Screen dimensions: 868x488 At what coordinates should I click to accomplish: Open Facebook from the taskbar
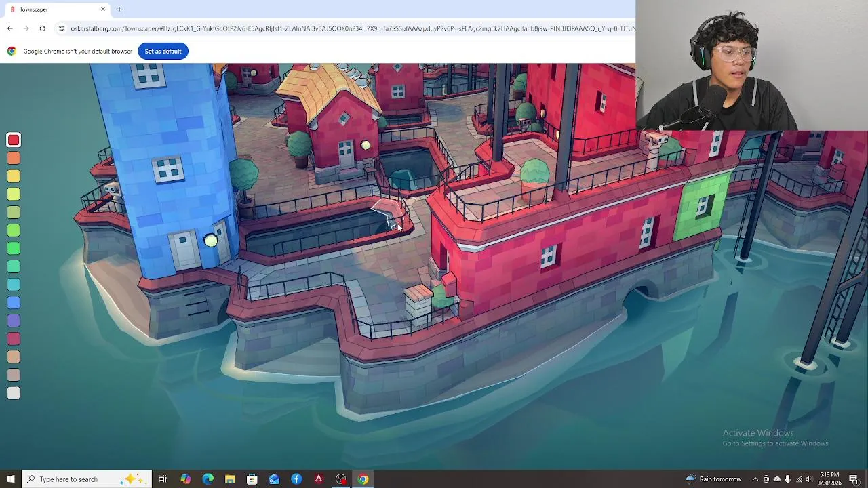point(296,479)
